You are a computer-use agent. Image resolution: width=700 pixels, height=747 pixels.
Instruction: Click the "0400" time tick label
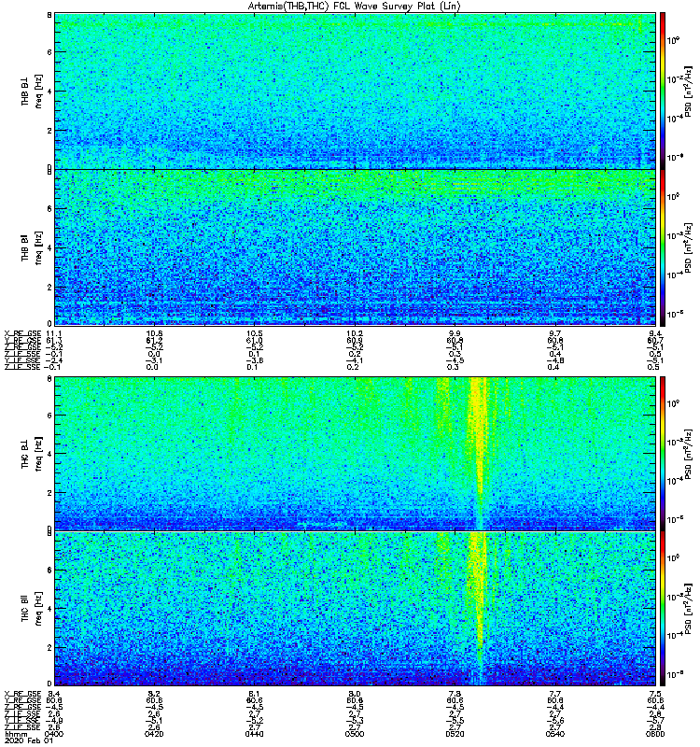(54, 734)
